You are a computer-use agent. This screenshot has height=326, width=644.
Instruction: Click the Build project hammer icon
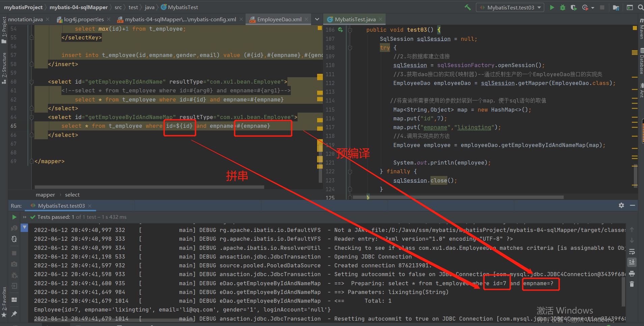pyautogui.click(x=468, y=7)
